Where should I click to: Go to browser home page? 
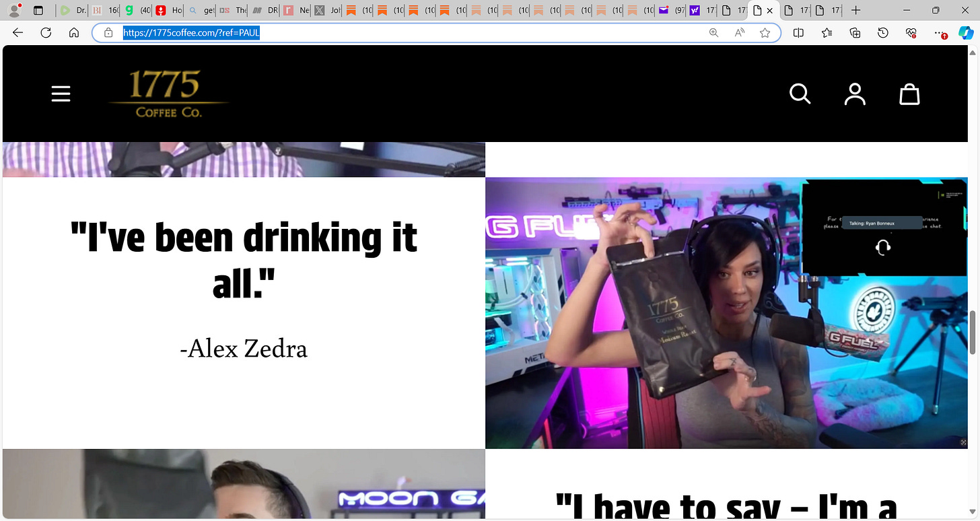[x=74, y=32]
